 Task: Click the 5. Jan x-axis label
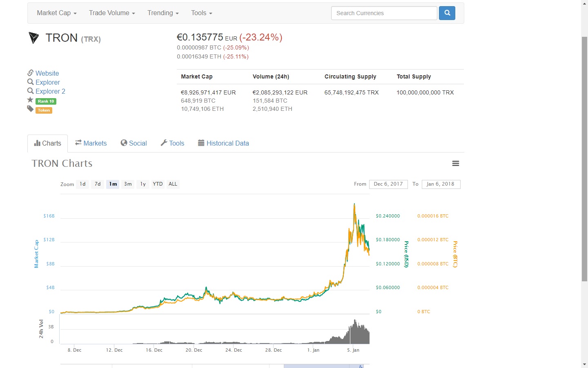353,350
